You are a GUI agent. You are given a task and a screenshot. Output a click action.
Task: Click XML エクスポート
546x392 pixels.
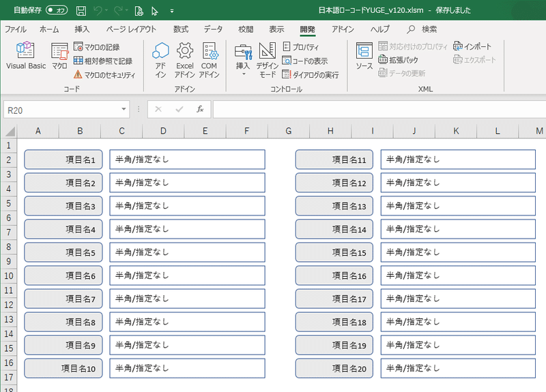(474, 60)
